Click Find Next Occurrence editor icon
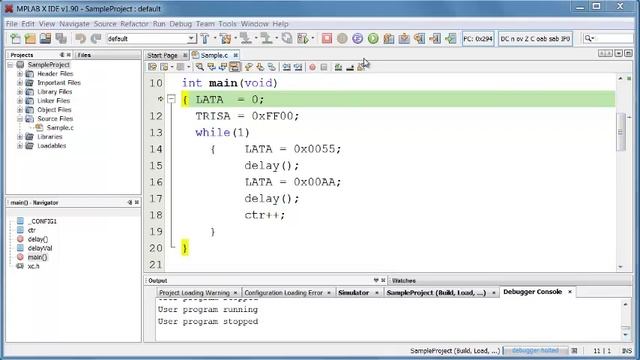 (223, 67)
